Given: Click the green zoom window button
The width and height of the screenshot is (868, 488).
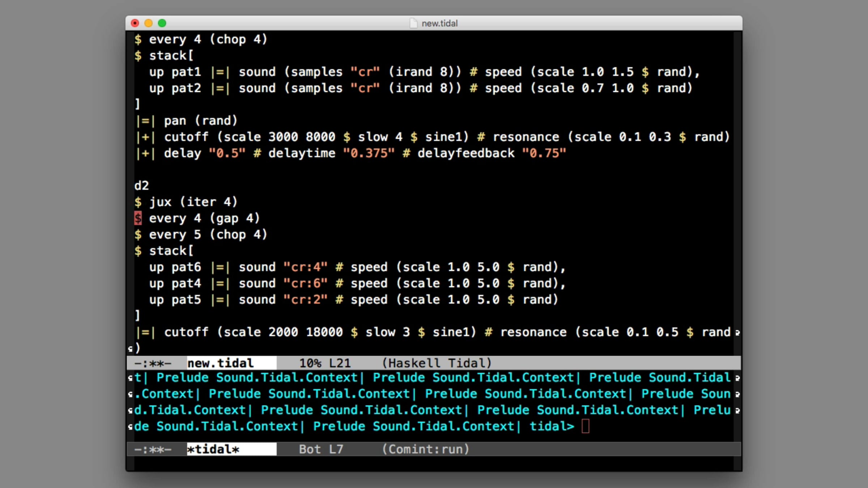Looking at the screenshot, I should tap(162, 23).
